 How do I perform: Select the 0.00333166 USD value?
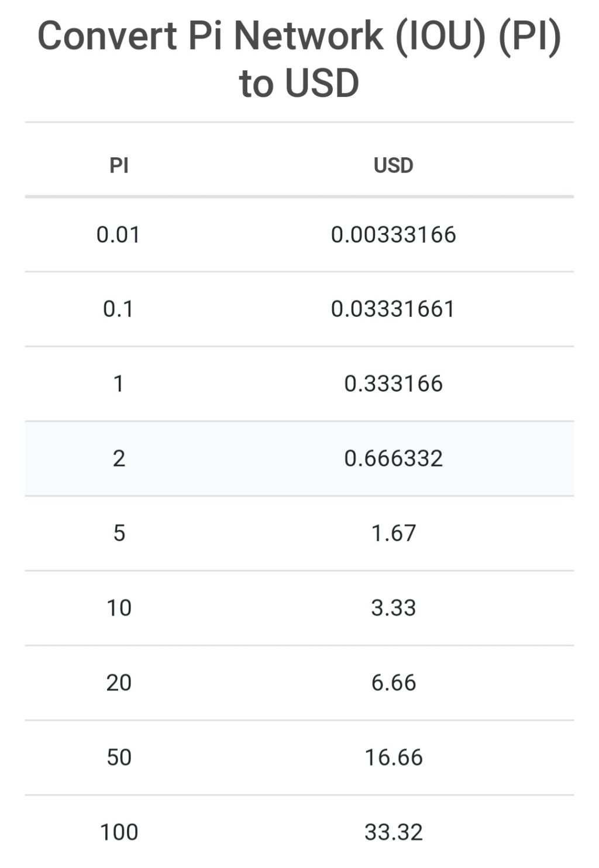click(393, 234)
